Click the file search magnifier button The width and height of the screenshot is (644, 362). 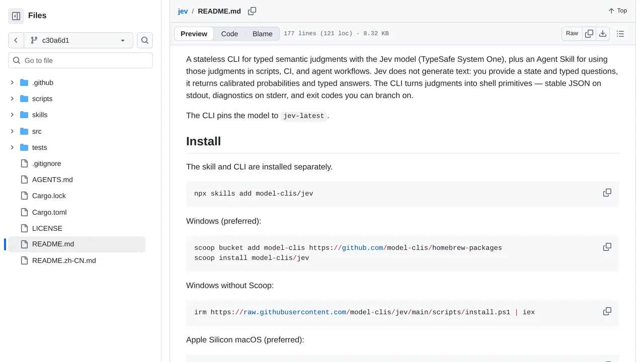[145, 40]
